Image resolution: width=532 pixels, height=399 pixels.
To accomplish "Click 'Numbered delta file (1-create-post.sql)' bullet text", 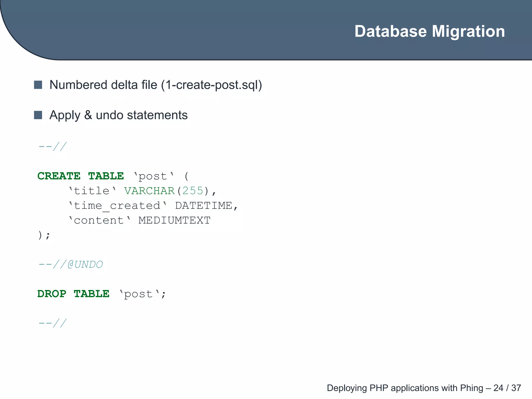I will 156,85.
